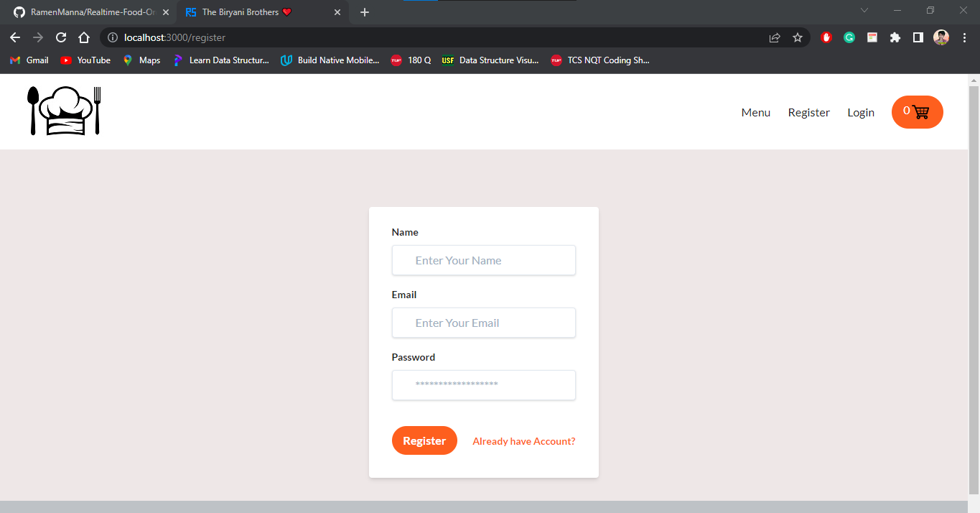Open the tab search dropdown arrow
Image resolution: width=980 pixels, height=513 pixels.
[x=864, y=10]
